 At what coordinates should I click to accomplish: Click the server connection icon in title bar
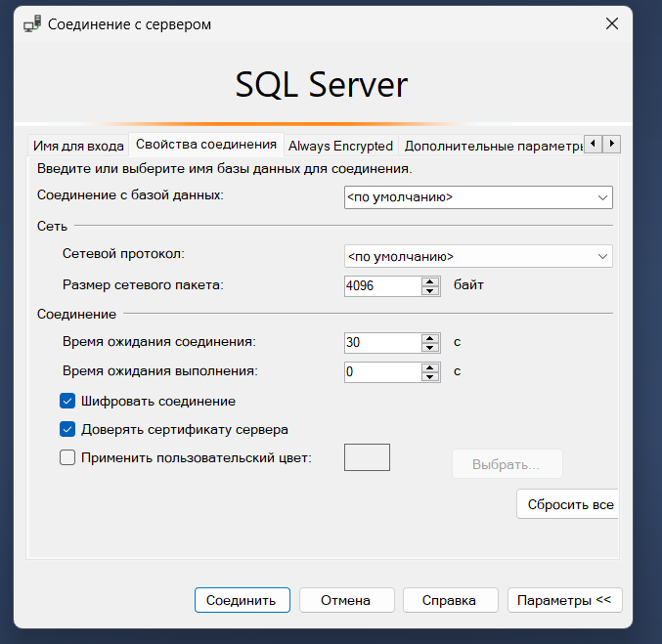click(32, 24)
